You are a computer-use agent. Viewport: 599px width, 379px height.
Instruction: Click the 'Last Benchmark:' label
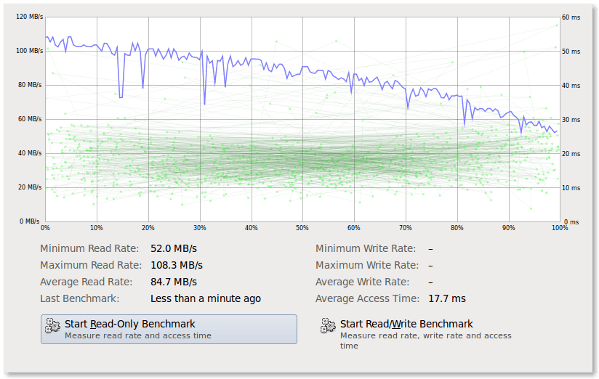(79, 298)
